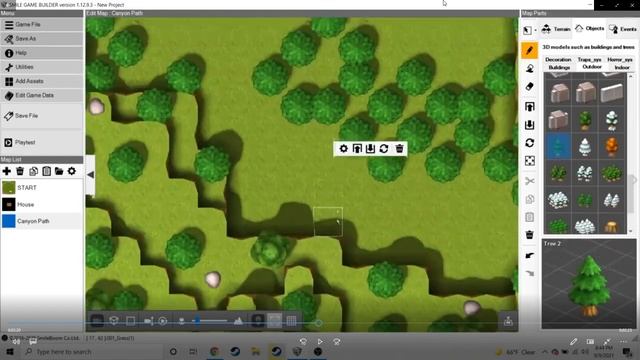The height and width of the screenshot is (360, 640).
Task: Switch to the Terrain tab
Action: 556,29
